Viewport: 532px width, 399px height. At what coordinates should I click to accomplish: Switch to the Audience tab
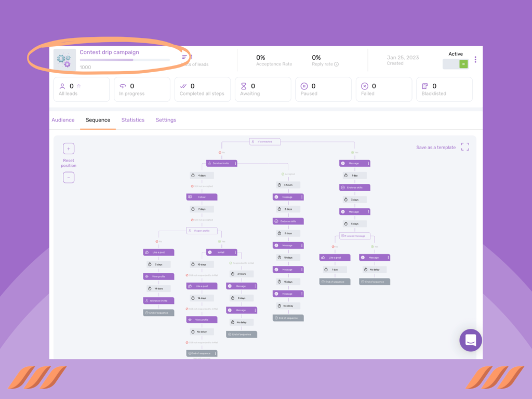tap(63, 120)
